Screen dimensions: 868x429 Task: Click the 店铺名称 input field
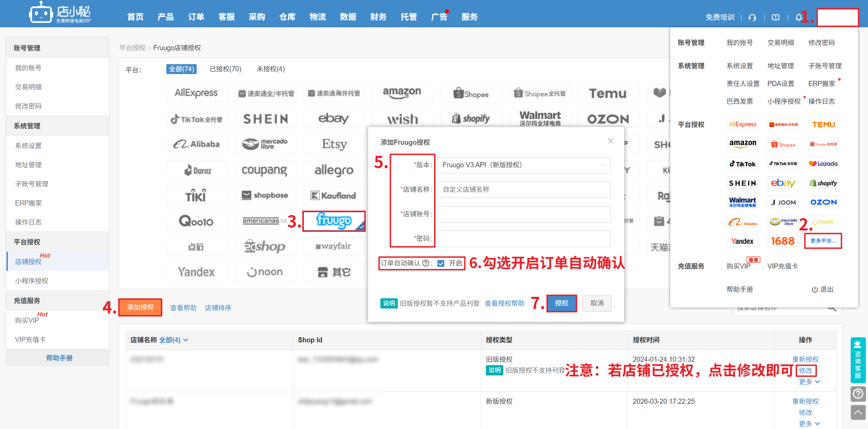click(523, 189)
